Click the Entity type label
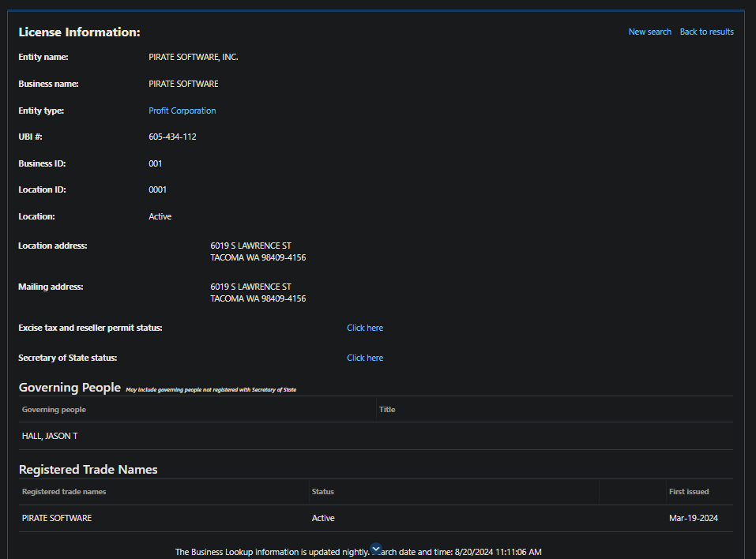 point(41,111)
